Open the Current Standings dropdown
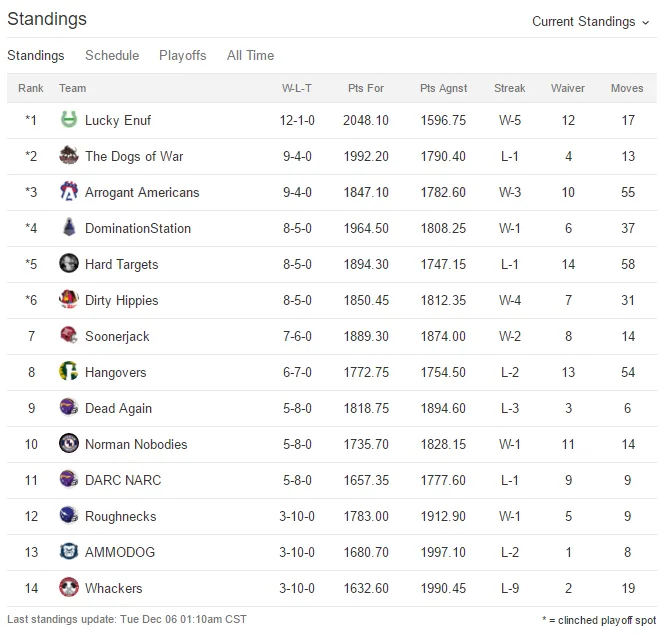The image size is (666, 635). click(590, 21)
